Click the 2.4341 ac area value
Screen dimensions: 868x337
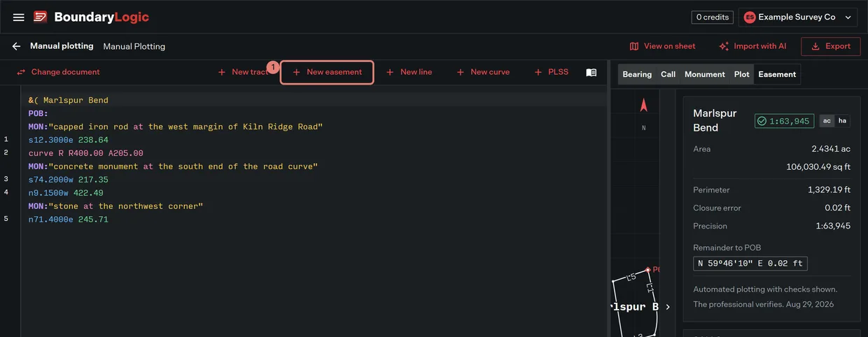831,149
